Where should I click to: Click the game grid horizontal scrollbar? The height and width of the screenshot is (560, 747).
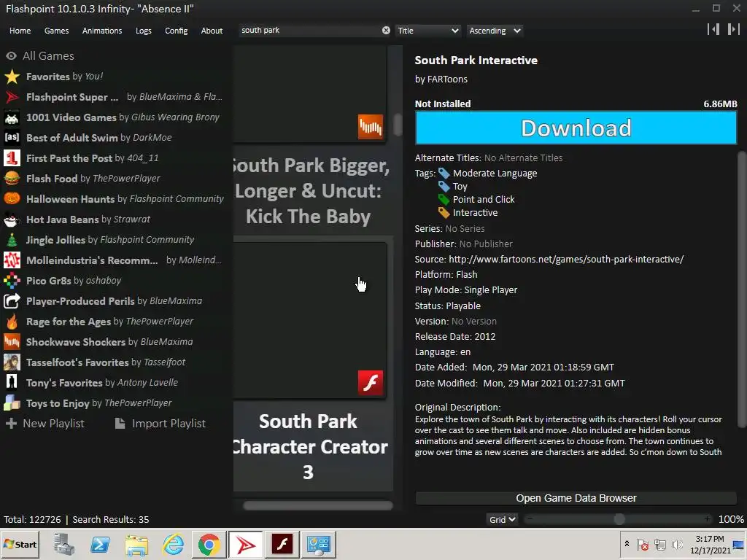[318, 505]
